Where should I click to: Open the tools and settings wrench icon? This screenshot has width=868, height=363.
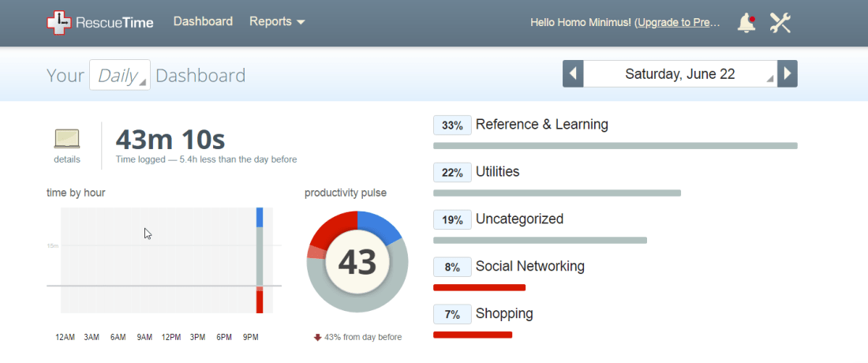(780, 23)
